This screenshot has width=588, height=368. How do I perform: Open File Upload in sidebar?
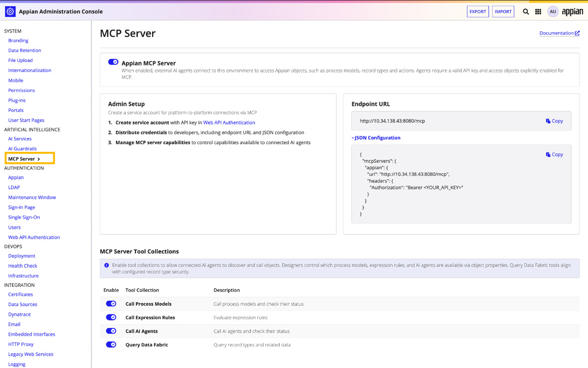[x=20, y=61]
